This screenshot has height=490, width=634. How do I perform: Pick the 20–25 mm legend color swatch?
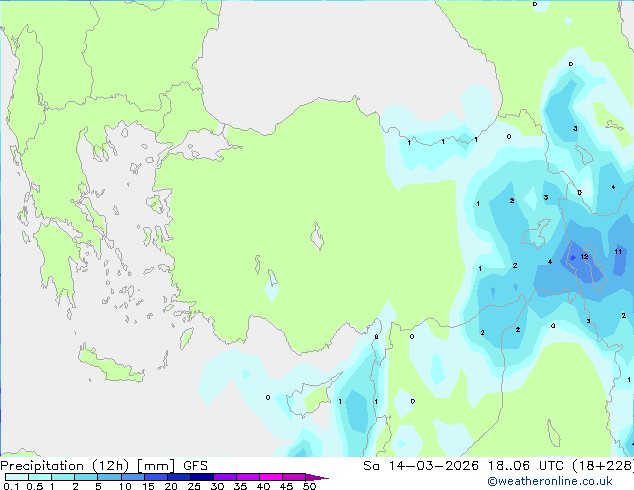click(178, 477)
